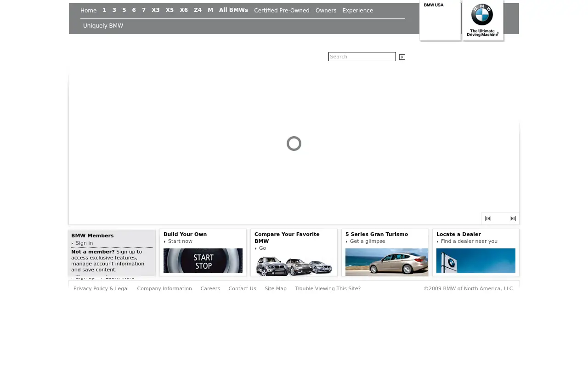Open the 5 Series Gran Turismo image

click(387, 262)
